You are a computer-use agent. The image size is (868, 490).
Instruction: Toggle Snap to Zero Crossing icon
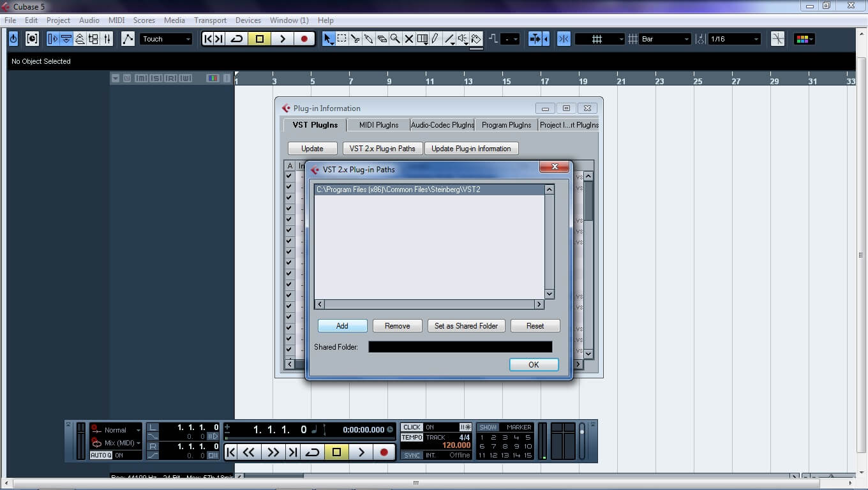pyautogui.click(x=777, y=39)
